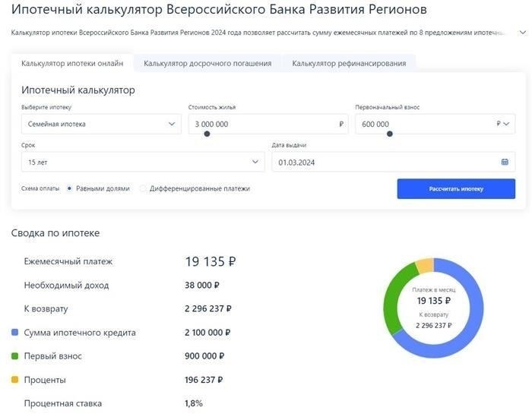Click the 'Сводка по ипотеке' heading

tap(55, 233)
